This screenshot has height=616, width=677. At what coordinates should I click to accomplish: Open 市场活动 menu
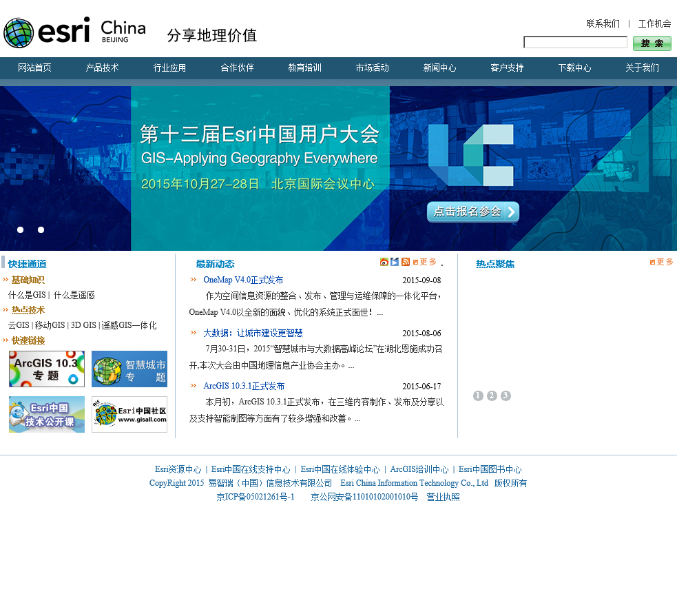click(x=372, y=68)
